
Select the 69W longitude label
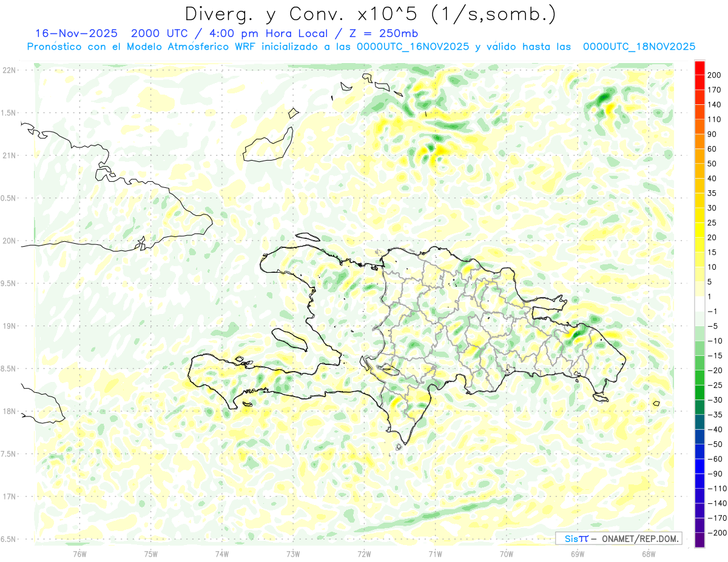(578, 554)
